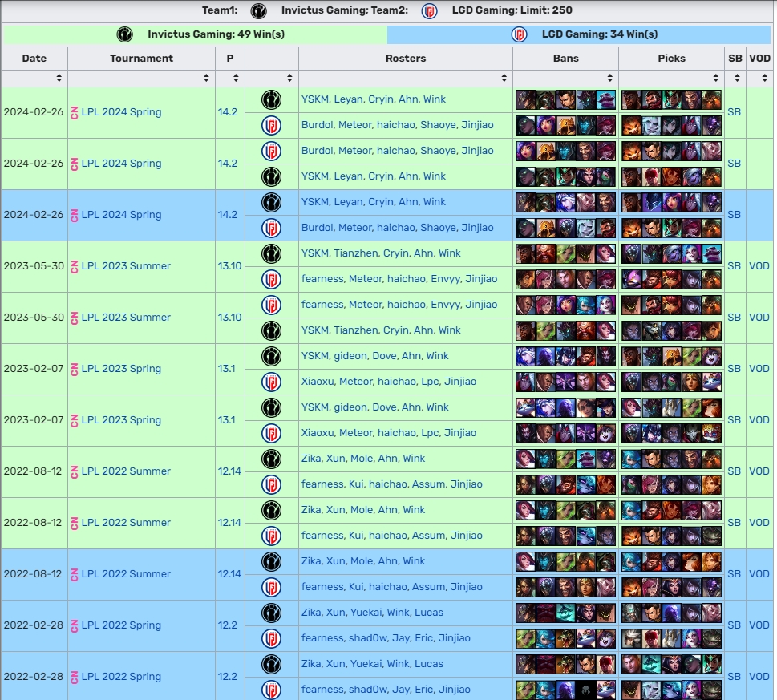777x700 pixels.
Task: Click Envyy in second 2023-05-30 match roster
Action: point(446,305)
